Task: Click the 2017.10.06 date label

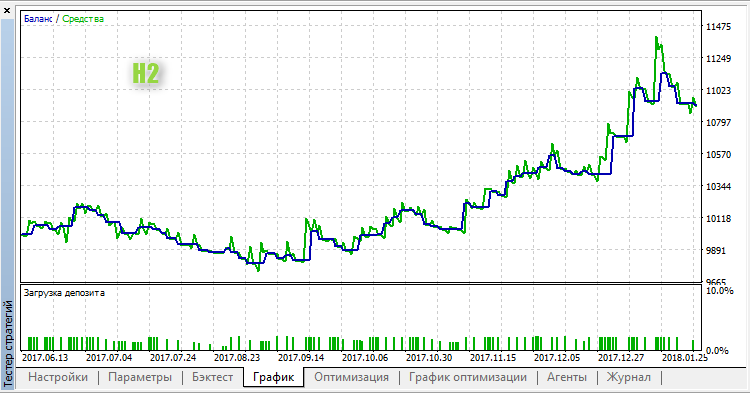Action: (x=365, y=358)
